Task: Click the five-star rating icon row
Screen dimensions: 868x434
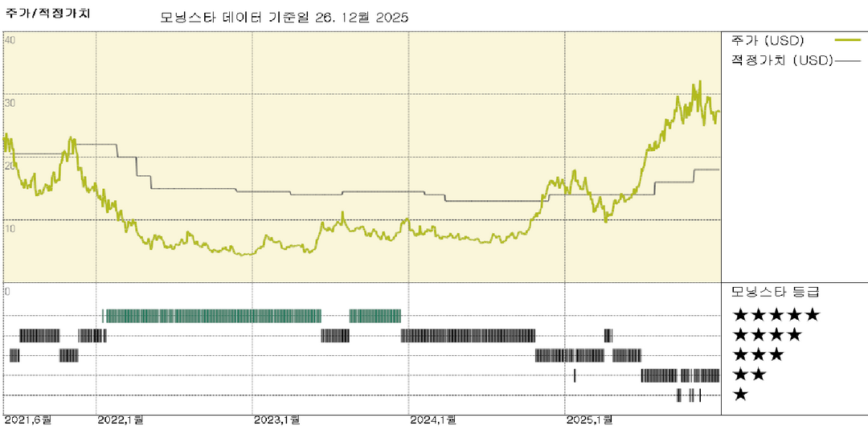Action: [775, 315]
